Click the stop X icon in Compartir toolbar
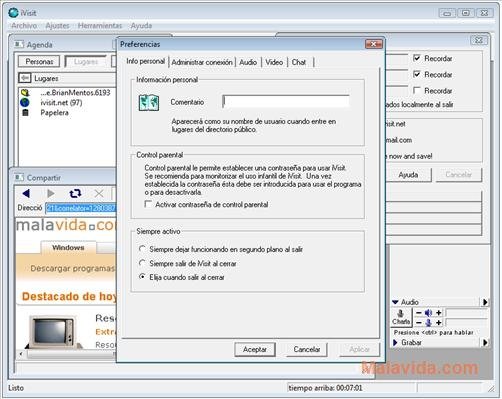The height and width of the screenshot is (399, 502). (99, 193)
